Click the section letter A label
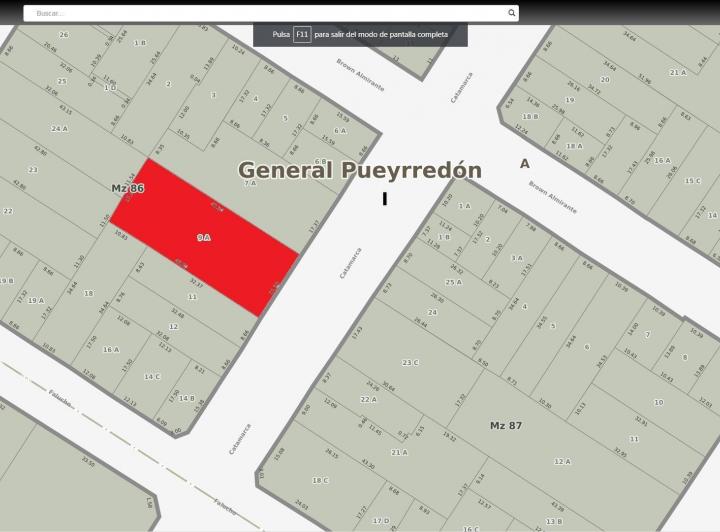The image size is (720, 532). (525, 163)
